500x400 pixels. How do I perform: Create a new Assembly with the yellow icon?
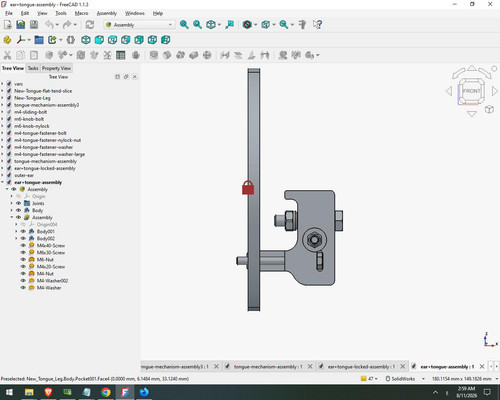coord(7,40)
